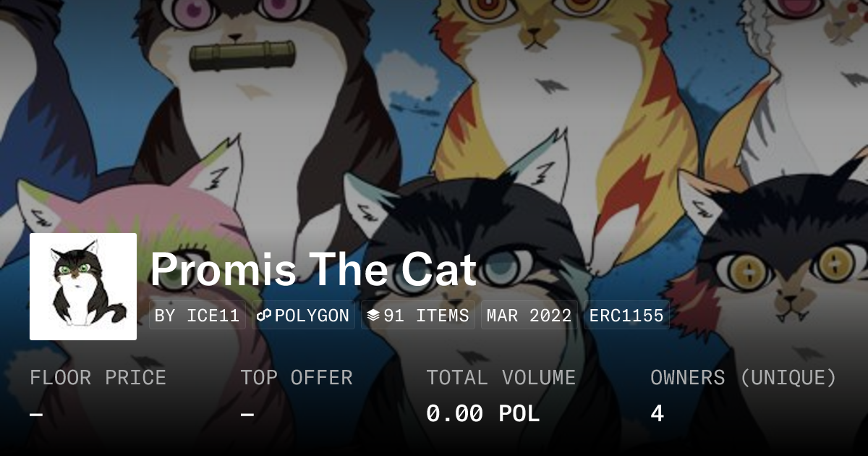This screenshot has width=868, height=456.
Task: Click the TOP OFFER label
Action: pos(297,377)
